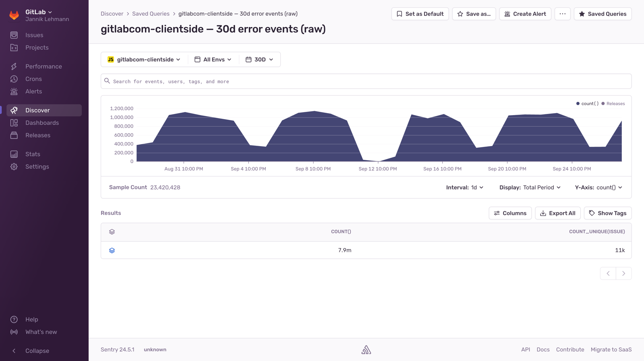The image size is (644, 361).
Task: Click the blue stack icon in results row
Action: coord(112,250)
